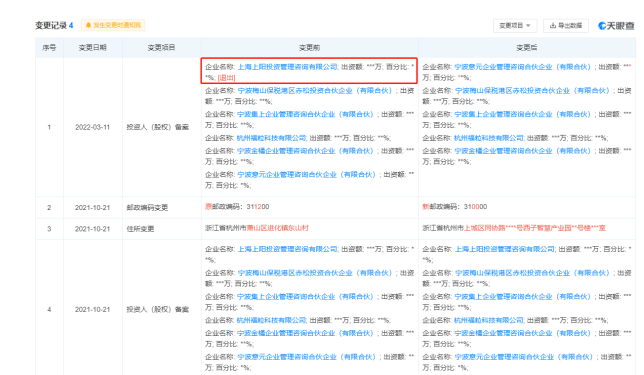Open 上海上阳投资管理咨询有限公司 in record 4 变更前 cell
Image resolution: width=644 pixels, height=375 pixels.
287,249
